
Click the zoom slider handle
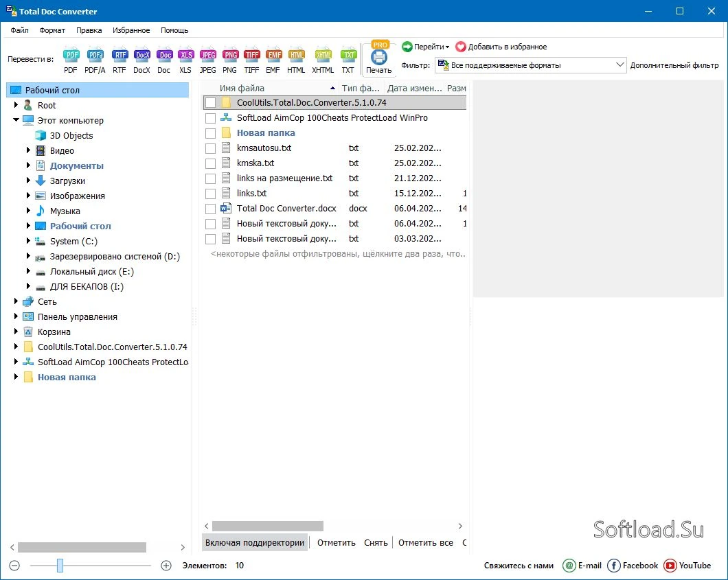point(60,565)
